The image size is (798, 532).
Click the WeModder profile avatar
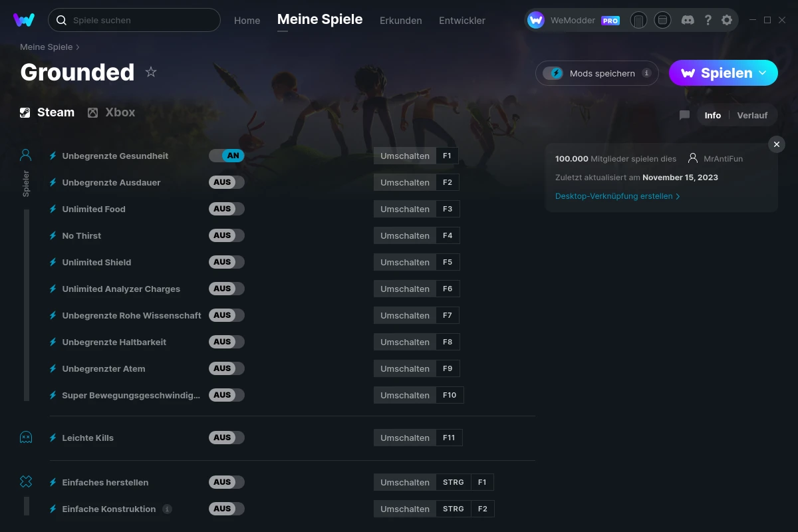[536, 20]
